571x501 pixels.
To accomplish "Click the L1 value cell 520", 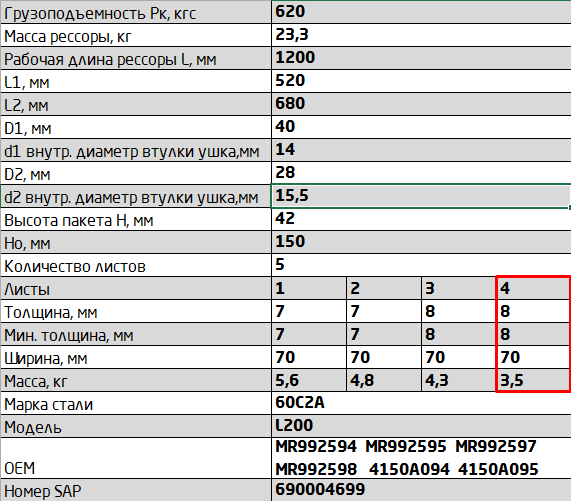I will (x=421, y=81).
